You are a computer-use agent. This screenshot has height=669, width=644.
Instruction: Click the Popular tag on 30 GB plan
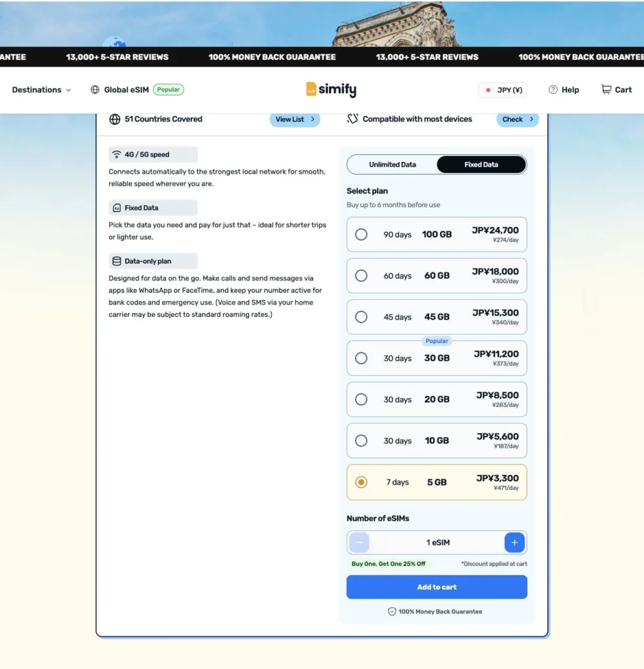click(437, 341)
